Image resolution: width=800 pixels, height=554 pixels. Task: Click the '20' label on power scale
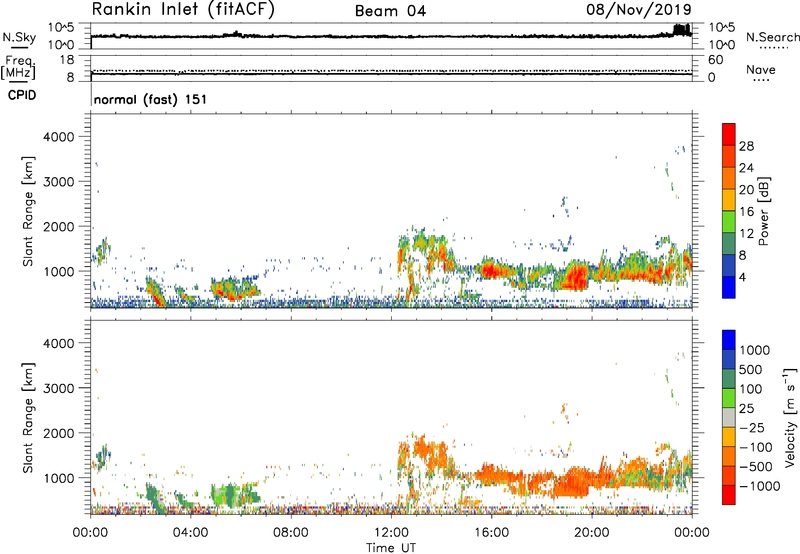click(x=746, y=190)
